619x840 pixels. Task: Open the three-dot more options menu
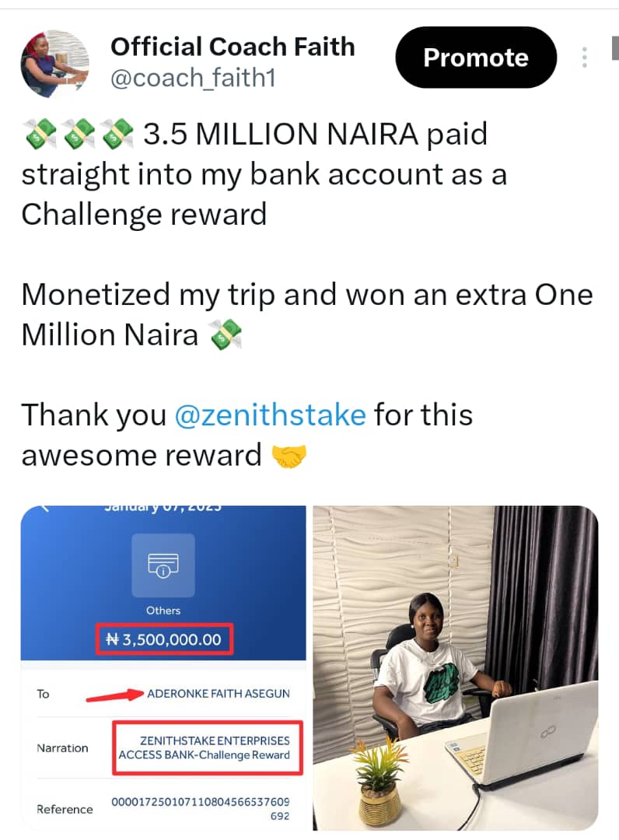[584, 58]
